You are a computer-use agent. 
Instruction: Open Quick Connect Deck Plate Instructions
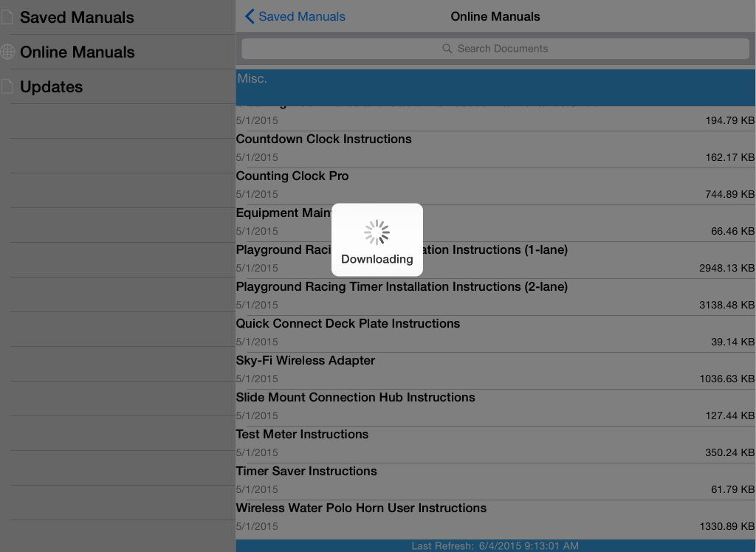pyautogui.click(x=495, y=334)
